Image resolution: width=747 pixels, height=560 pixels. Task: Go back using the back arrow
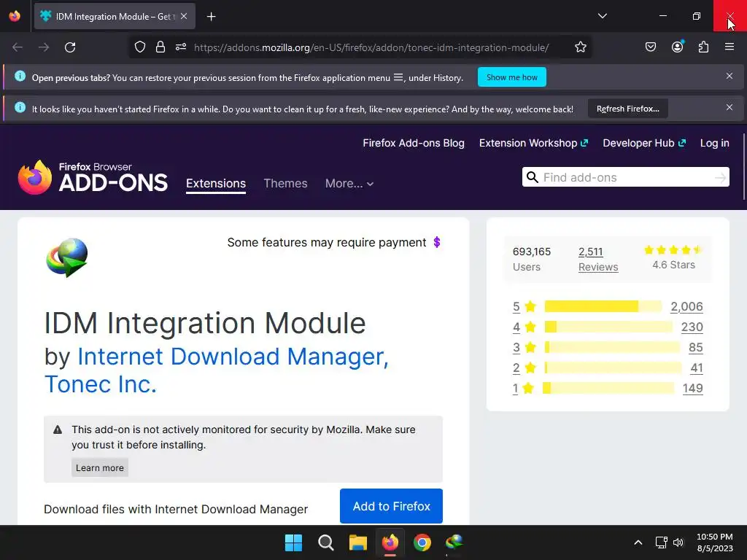click(18, 47)
